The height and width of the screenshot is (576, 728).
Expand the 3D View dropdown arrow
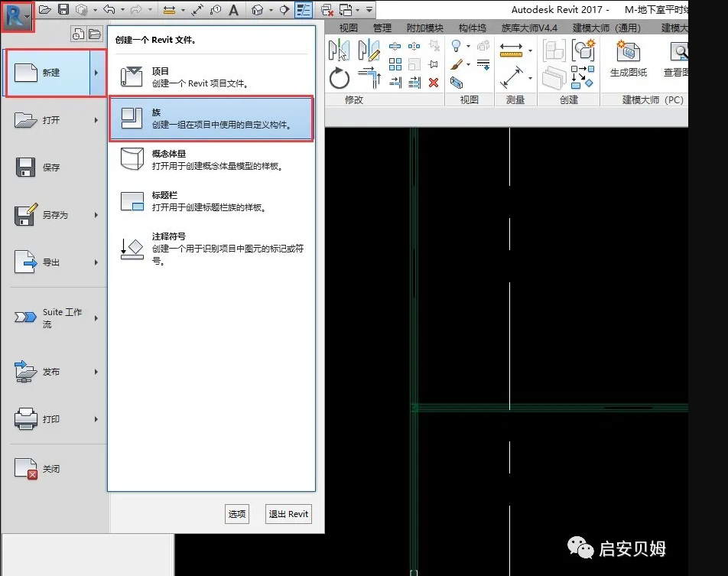(x=271, y=10)
